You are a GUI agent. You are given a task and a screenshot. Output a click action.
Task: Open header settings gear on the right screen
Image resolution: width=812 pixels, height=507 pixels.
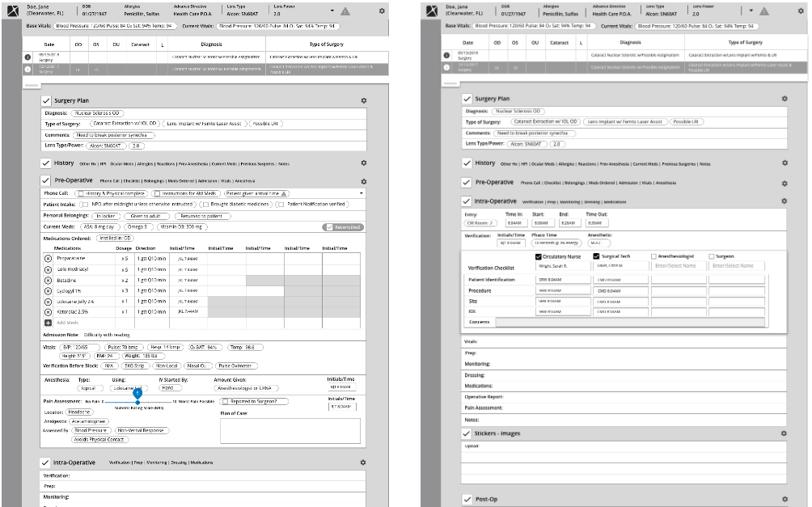[801, 11]
